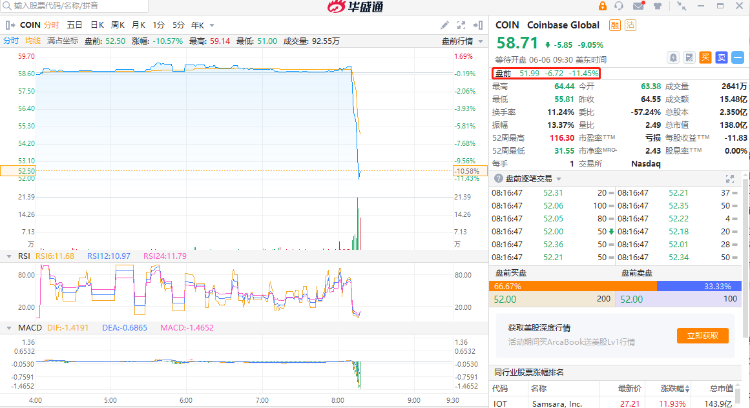Open customer service headset icon
750x408 pixels.
(619, 6)
